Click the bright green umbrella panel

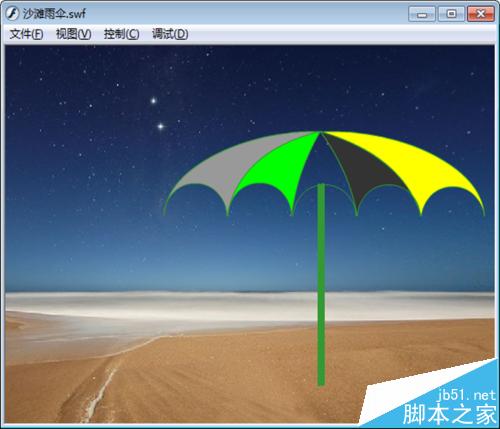tap(280, 170)
